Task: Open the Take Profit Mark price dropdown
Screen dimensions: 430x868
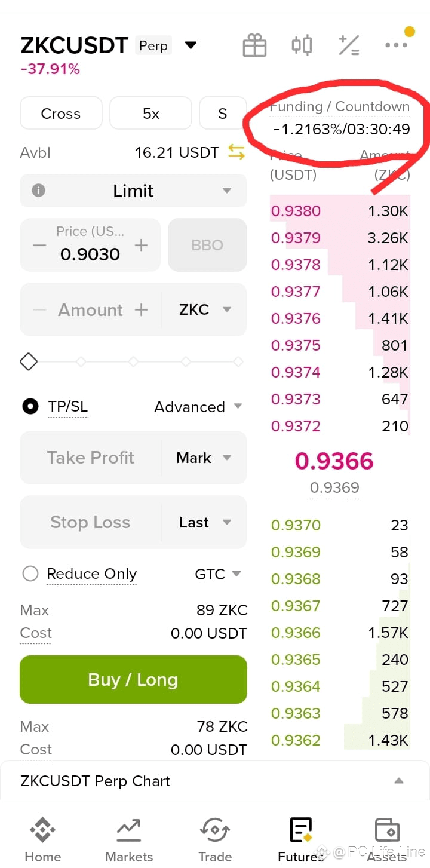Action: tap(204, 458)
